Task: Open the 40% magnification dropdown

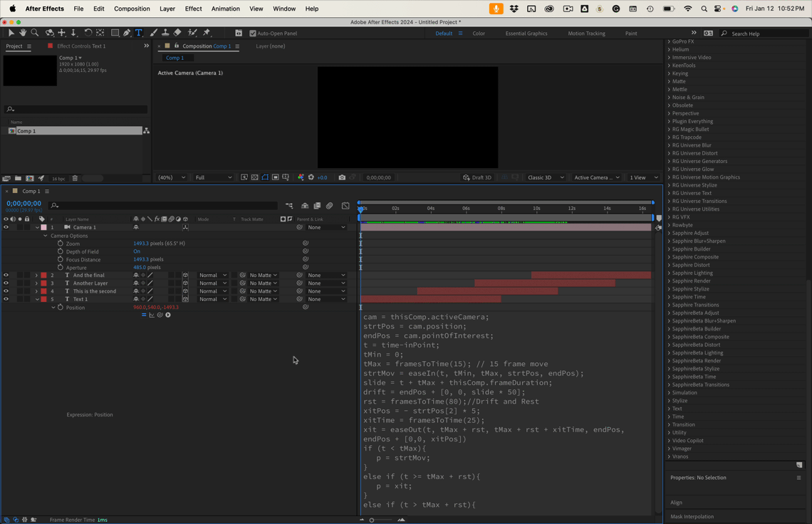Action: point(172,177)
